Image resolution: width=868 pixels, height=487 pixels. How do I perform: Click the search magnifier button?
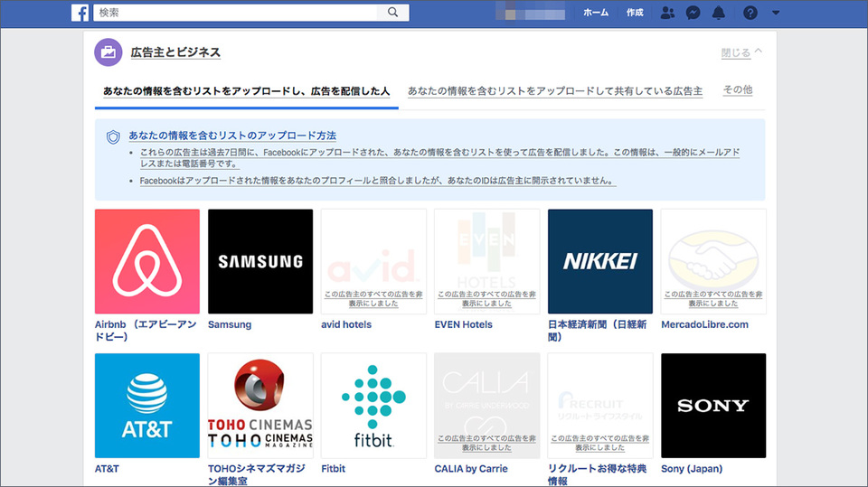(x=392, y=12)
